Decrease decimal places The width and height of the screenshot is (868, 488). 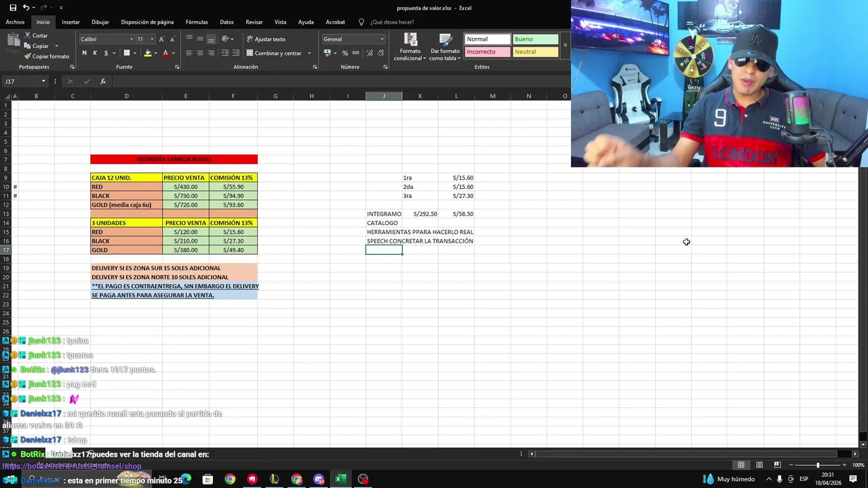380,53
